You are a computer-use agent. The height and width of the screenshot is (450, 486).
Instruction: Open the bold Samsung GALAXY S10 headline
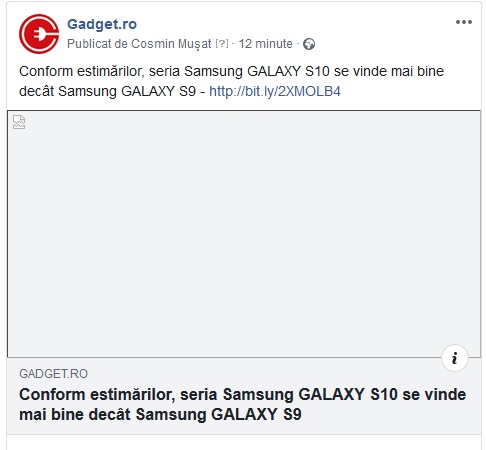point(243,404)
